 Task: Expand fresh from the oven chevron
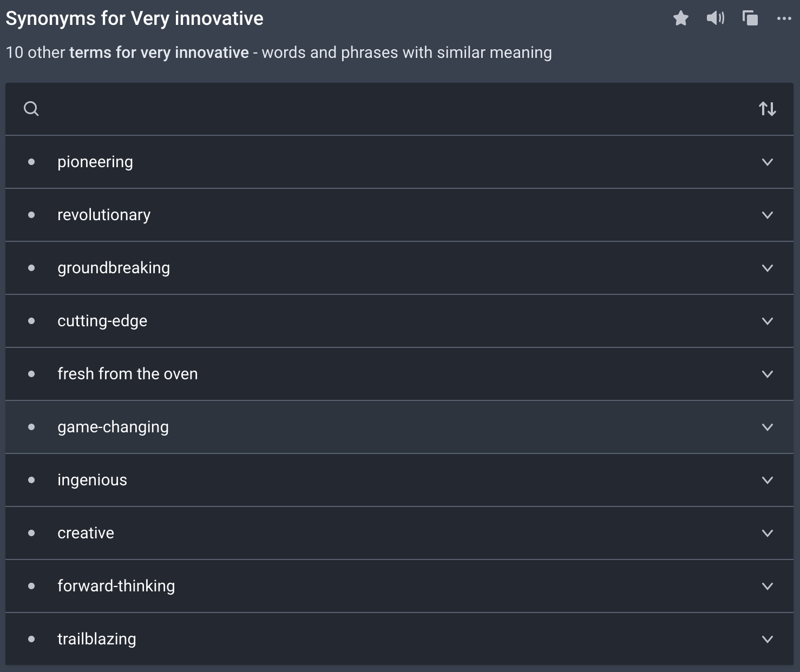pos(767,374)
